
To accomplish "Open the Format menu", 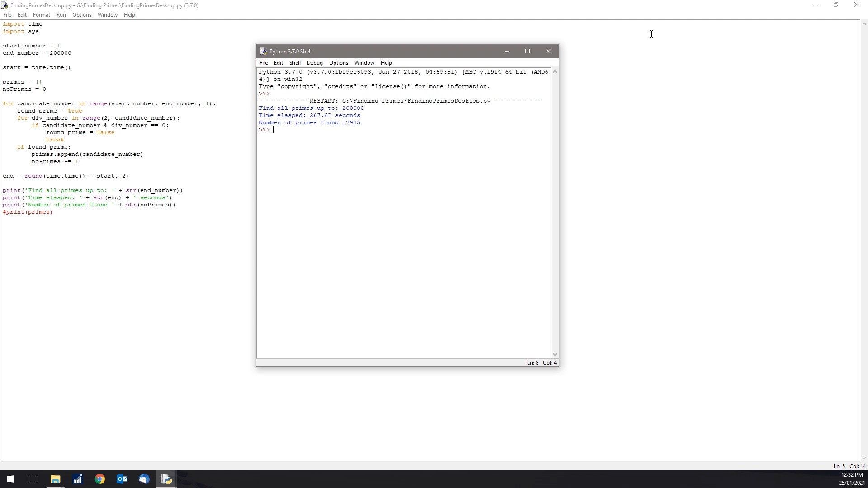I will coord(41,15).
